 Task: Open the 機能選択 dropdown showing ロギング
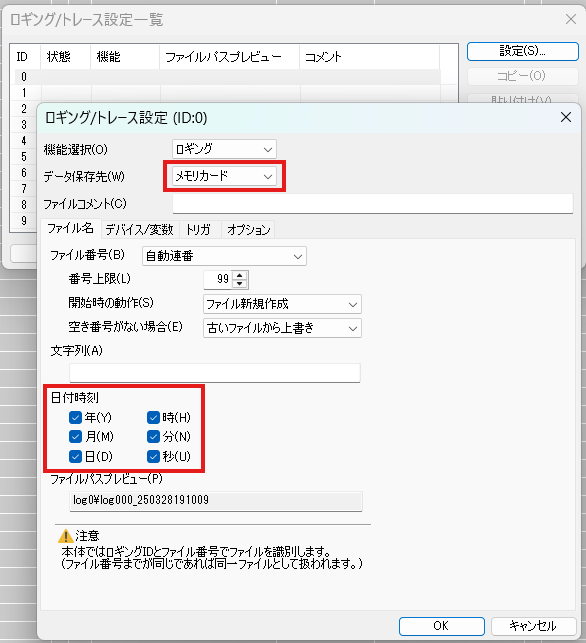(224, 149)
